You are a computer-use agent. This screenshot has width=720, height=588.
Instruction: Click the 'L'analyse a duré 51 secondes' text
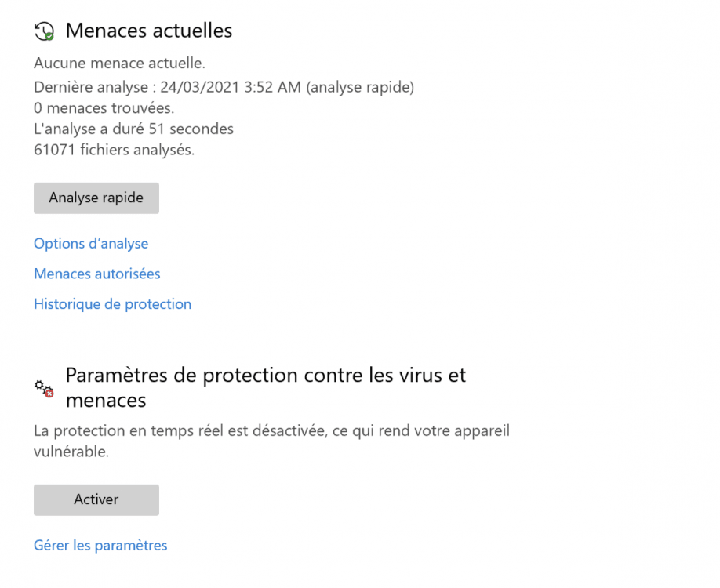[134, 129]
